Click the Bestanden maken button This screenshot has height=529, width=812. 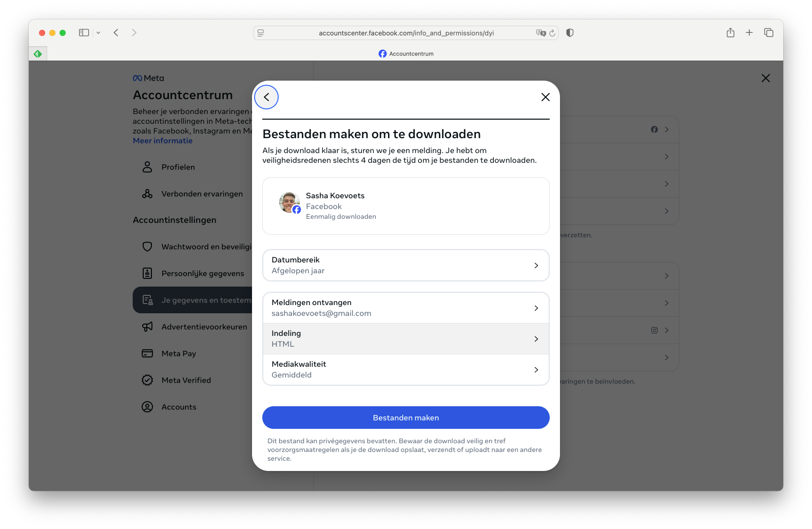click(x=406, y=418)
